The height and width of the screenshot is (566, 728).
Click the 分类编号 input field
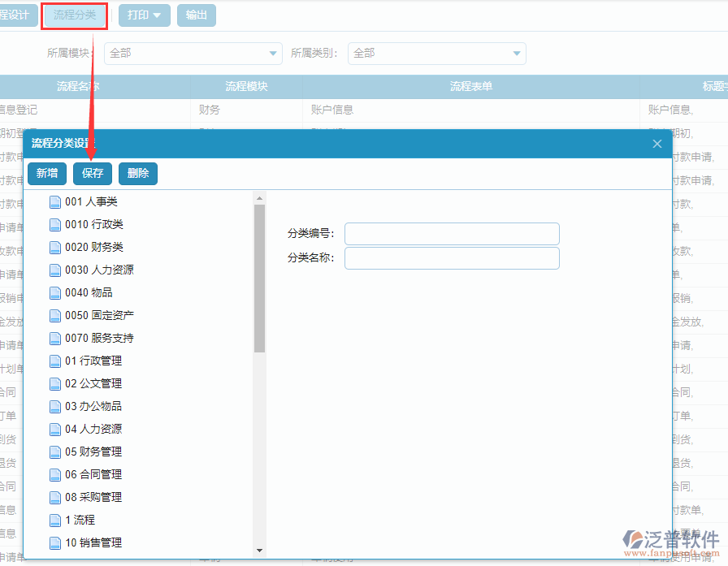point(452,233)
